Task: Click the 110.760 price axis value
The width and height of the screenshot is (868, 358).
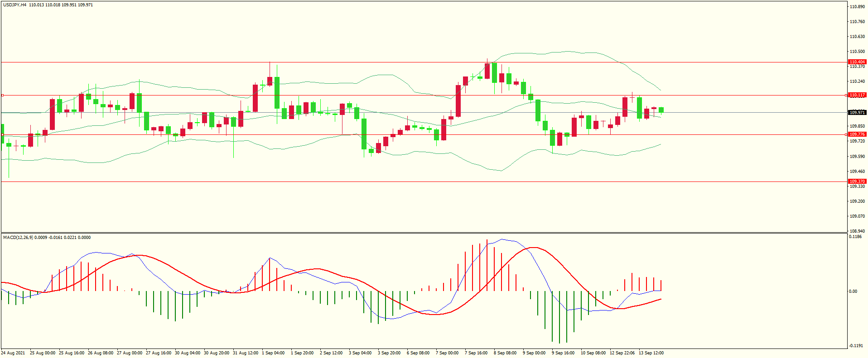Action: coord(857,22)
